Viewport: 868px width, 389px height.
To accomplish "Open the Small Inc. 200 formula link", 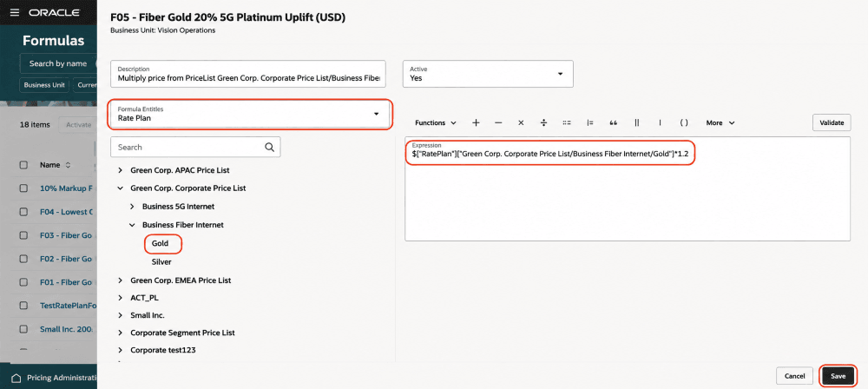I will click(x=67, y=329).
